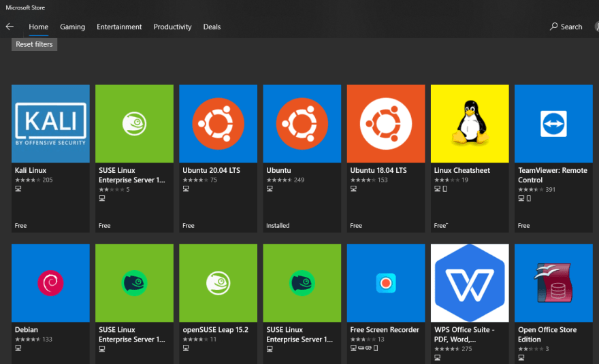
Task: Click the WPS Office rating 275
Action: (x=453, y=349)
